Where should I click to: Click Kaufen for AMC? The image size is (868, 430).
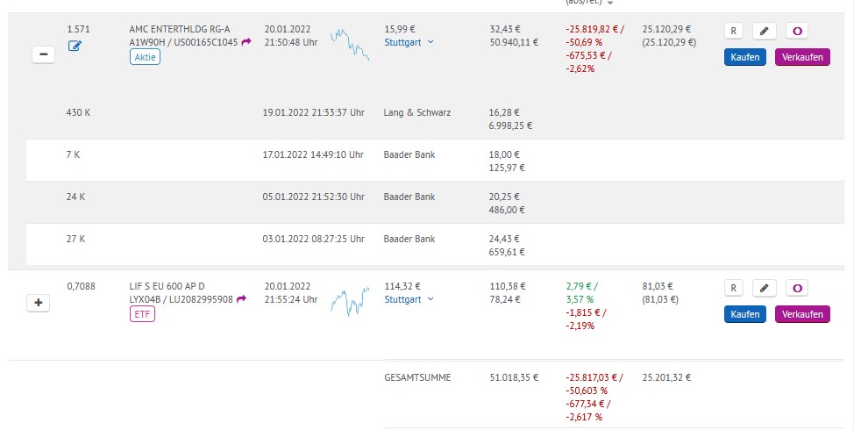[745, 57]
